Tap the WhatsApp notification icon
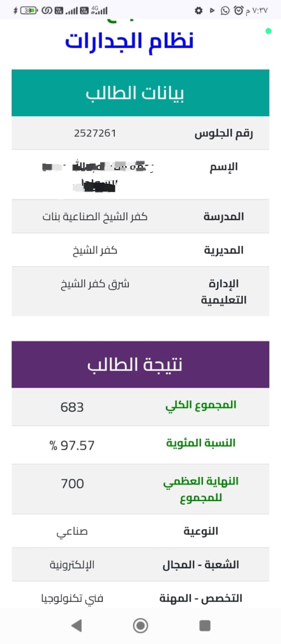 [x=225, y=10]
